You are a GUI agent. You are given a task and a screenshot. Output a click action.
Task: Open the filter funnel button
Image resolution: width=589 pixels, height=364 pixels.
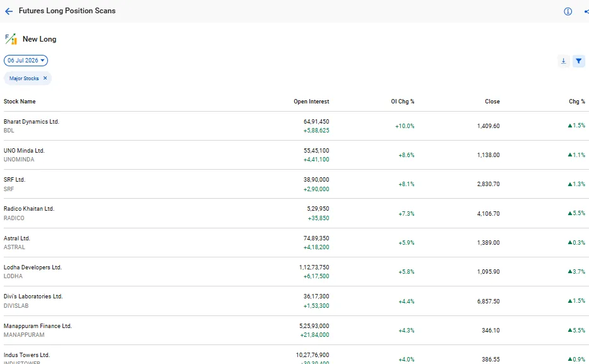click(578, 61)
